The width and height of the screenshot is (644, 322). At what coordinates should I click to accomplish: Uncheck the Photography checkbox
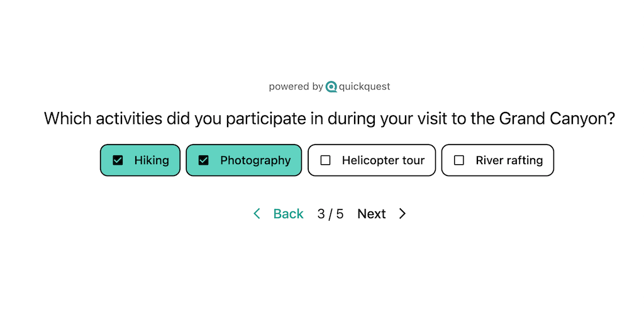(x=203, y=160)
